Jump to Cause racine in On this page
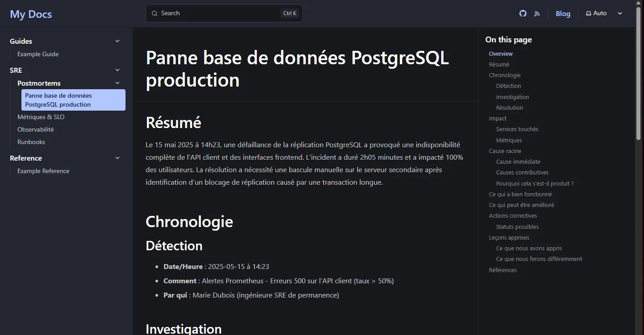This screenshot has width=644, height=335. (x=505, y=151)
